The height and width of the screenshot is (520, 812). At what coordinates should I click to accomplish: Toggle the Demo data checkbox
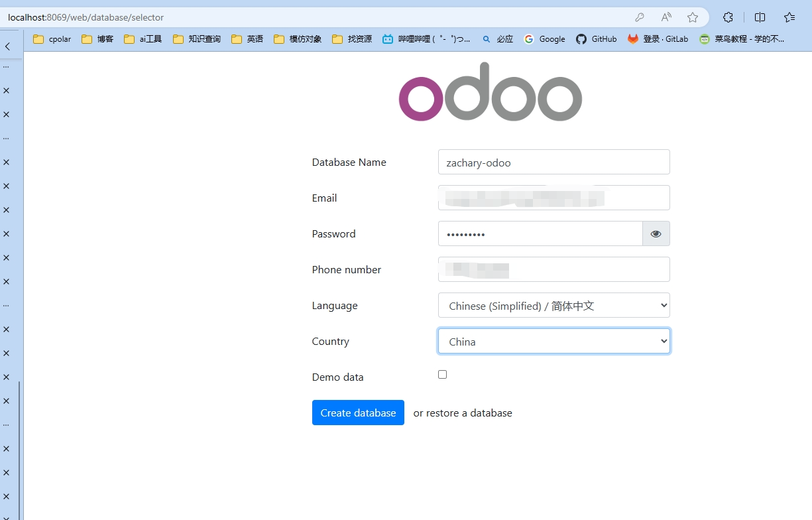[x=442, y=374]
